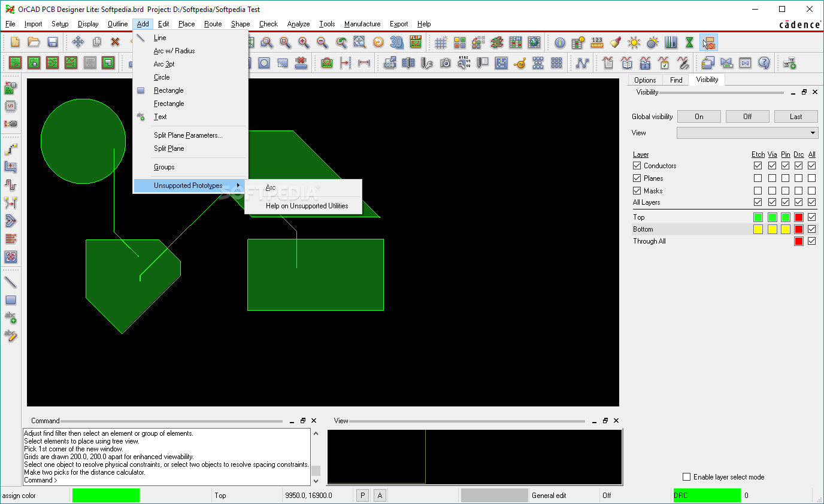Screen dimensions: 824x504
Task: Click the blue Show Element info icon
Action: coord(560,42)
